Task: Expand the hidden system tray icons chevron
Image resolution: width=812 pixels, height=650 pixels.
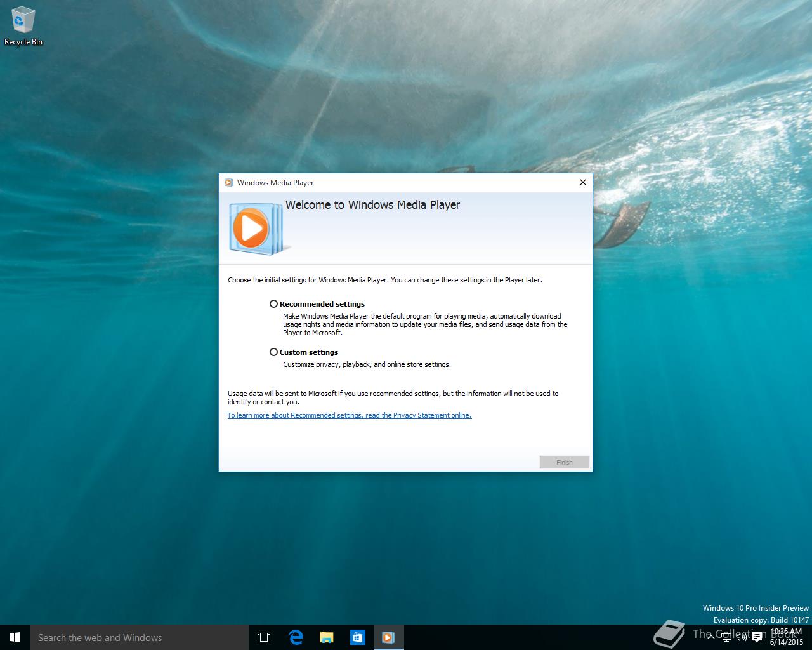Action: 710,637
